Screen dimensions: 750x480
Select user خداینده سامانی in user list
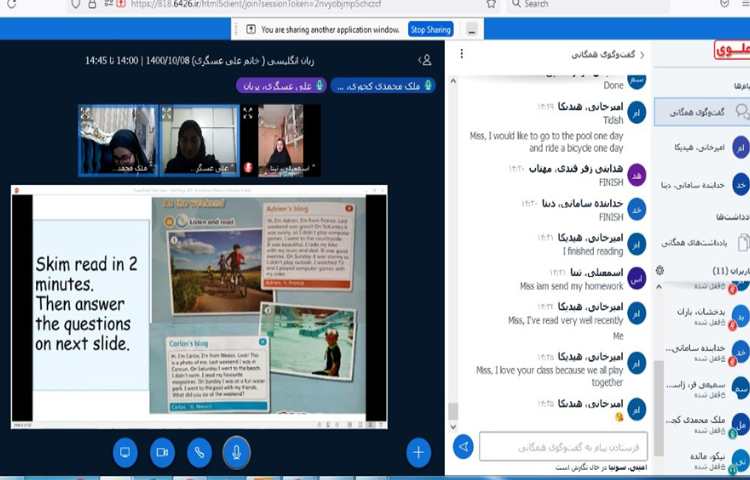pyautogui.click(x=708, y=353)
